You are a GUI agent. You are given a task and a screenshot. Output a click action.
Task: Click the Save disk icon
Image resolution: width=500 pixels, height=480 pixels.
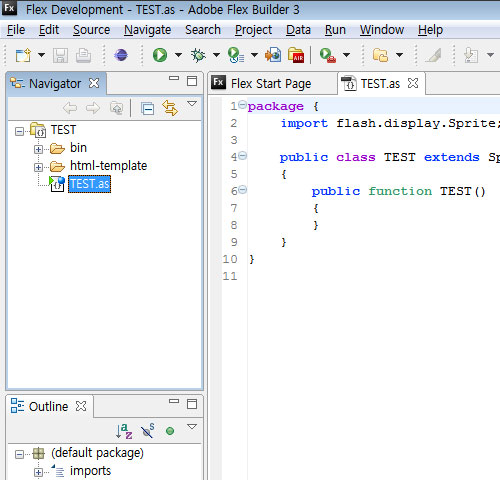click(x=60, y=55)
